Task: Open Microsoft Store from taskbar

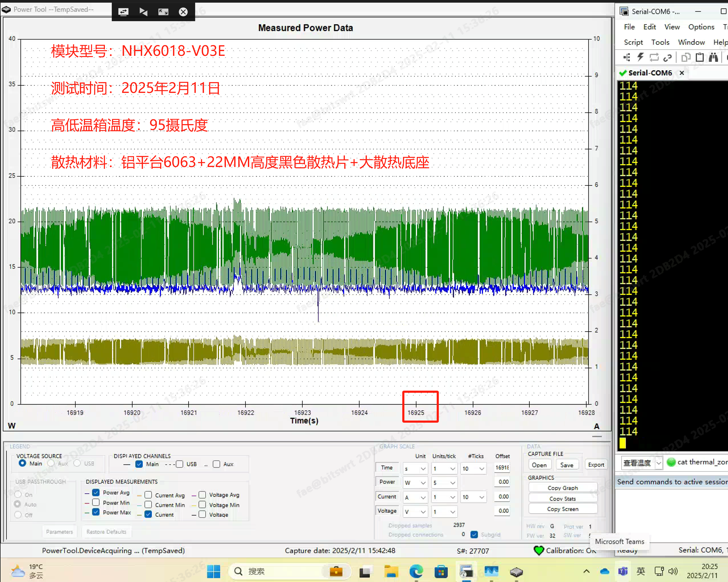Action: (x=441, y=571)
